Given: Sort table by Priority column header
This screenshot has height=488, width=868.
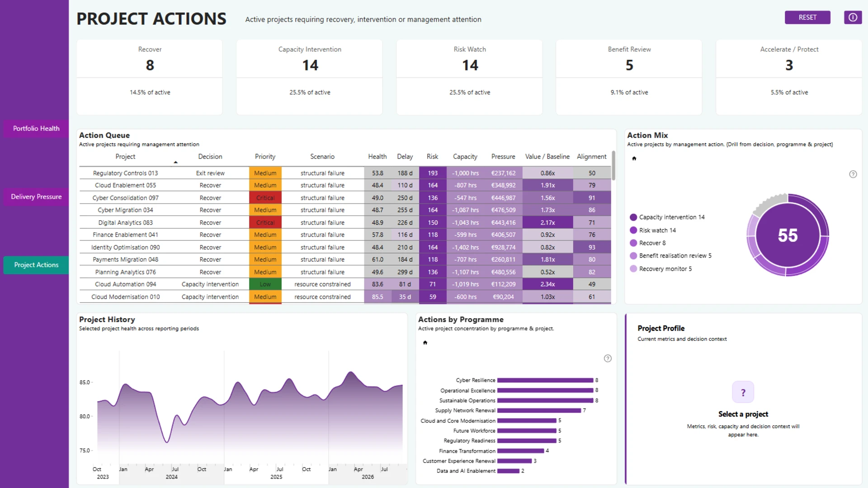Looking at the screenshot, I should click(265, 157).
